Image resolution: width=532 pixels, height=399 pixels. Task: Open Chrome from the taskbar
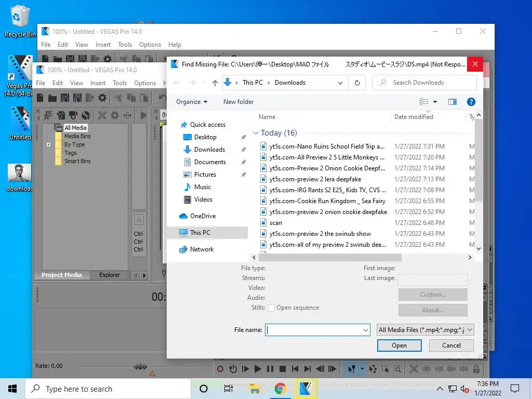pyautogui.click(x=280, y=389)
